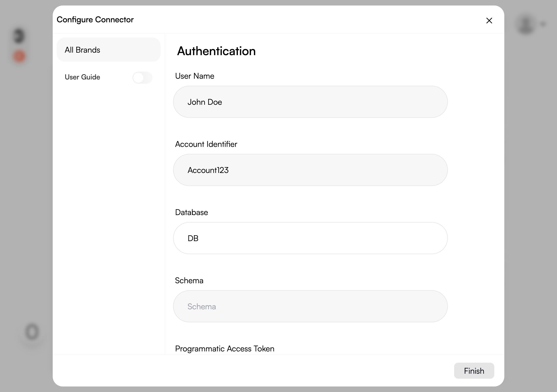Click the blurred icon at bottom left
Viewport: 557px width, 392px height.
(32, 332)
